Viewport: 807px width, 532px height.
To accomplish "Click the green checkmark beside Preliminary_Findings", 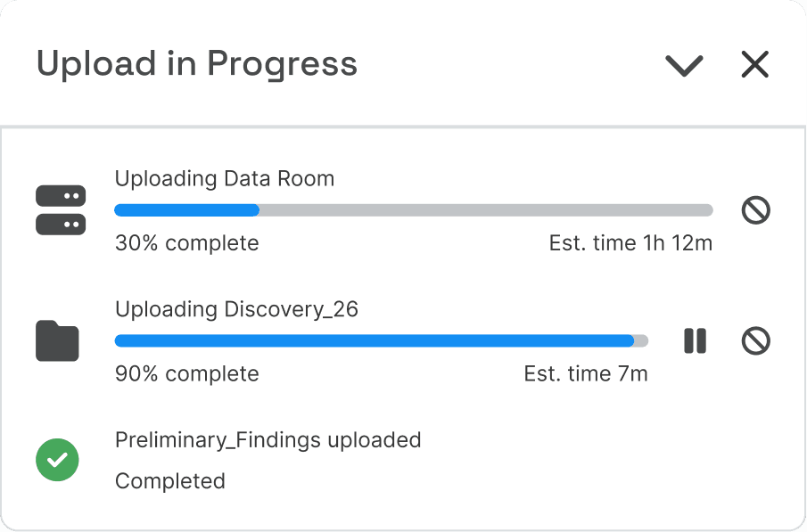I will pos(57,460).
